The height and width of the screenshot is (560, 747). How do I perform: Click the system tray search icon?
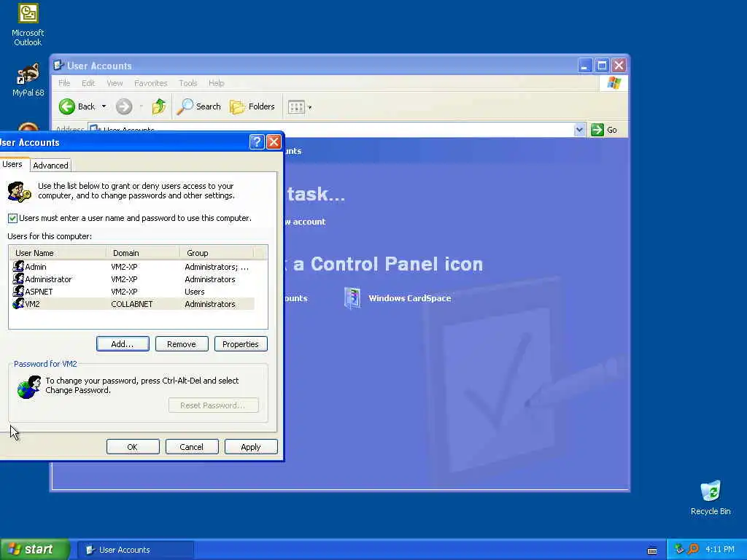[693, 549]
